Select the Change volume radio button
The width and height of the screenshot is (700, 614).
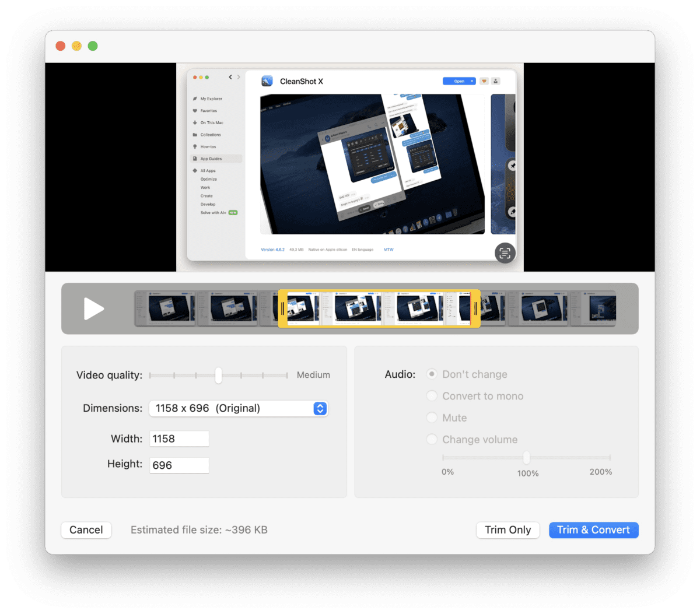(432, 439)
